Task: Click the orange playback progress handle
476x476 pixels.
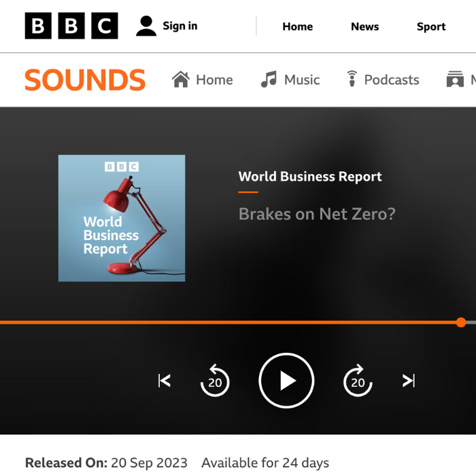Action: click(x=461, y=322)
